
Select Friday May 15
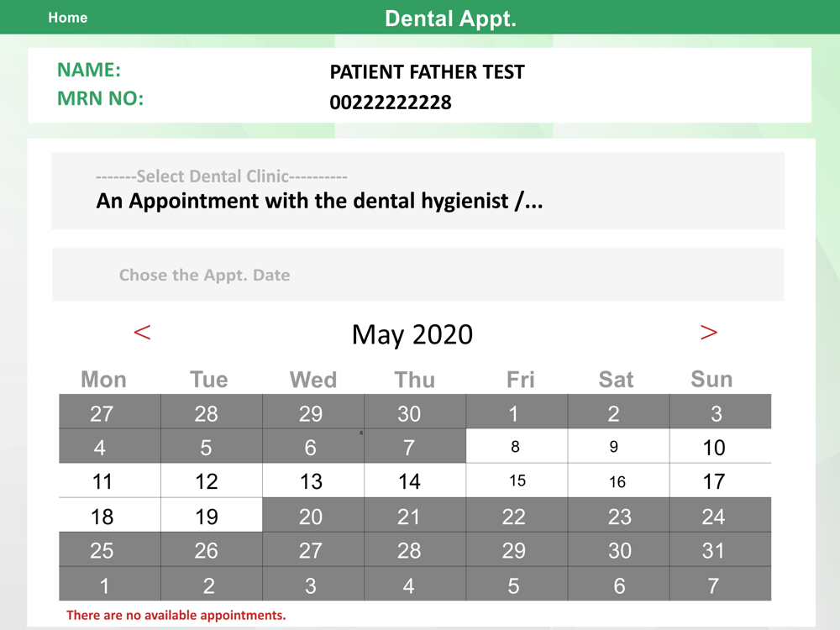(x=517, y=481)
